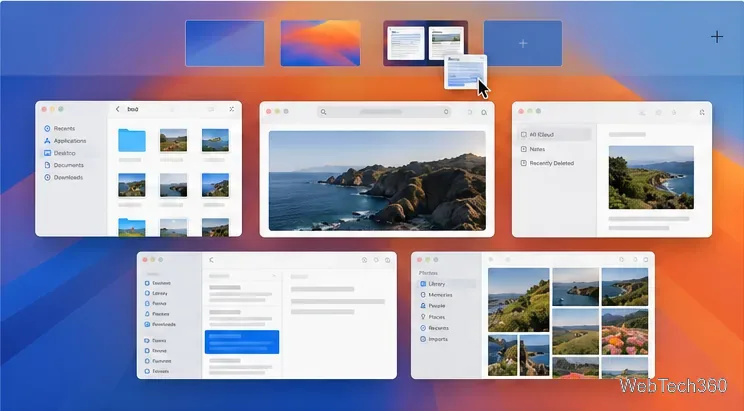Open Documents in the Finder sidebar
The height and width of the screenshot is (411, 744).
pyautogui.click(x=68, y=165)
